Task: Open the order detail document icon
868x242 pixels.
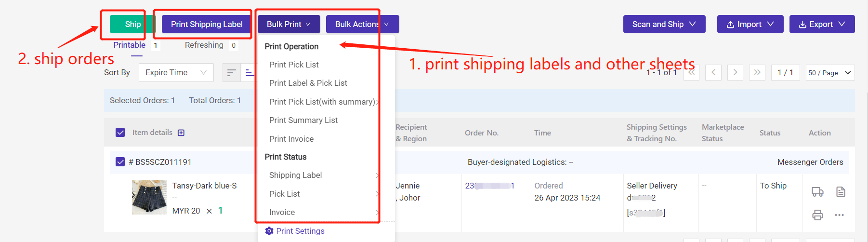Action: click(x=841, y=192)
